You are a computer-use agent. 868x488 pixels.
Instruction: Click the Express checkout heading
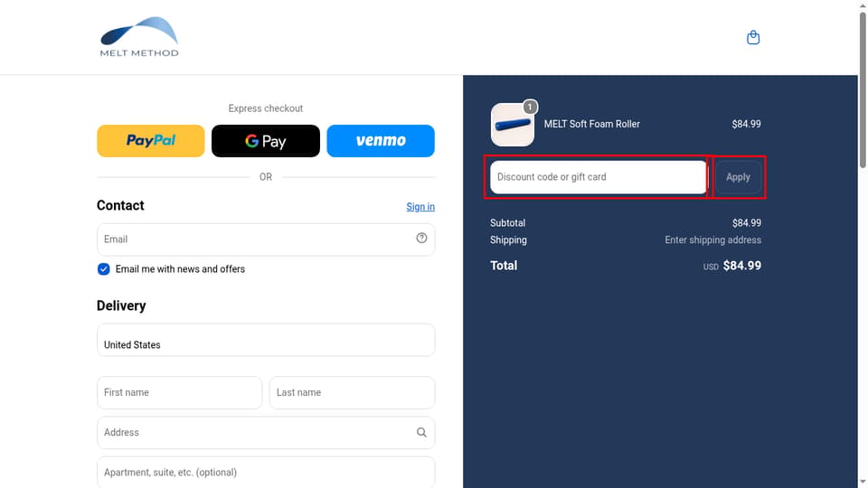[x=266, y=108]
